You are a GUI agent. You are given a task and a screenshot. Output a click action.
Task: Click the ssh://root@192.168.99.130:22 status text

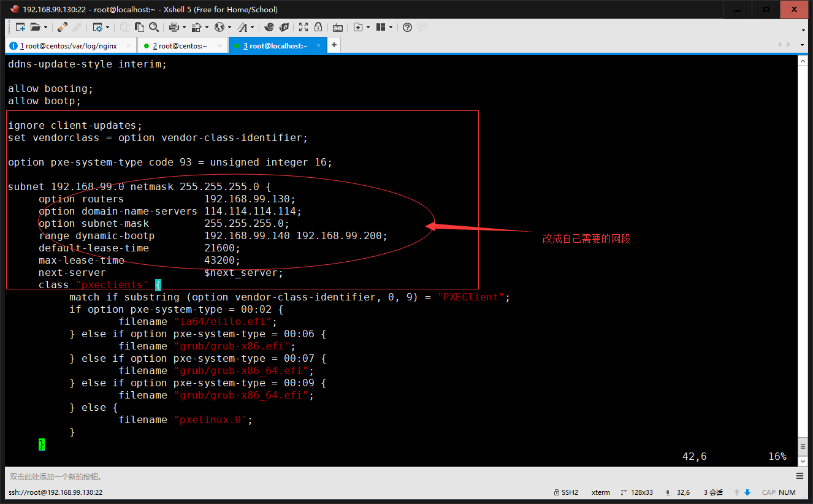pos(56,492)
